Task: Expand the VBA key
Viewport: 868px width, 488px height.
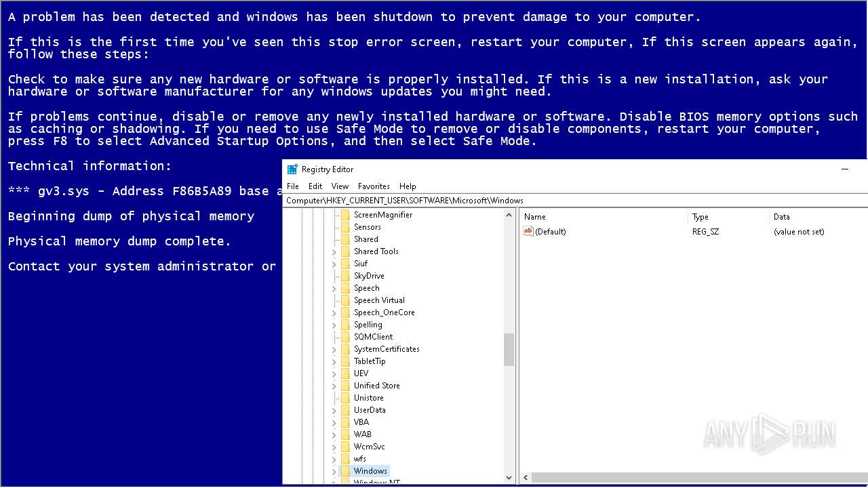Action: pos(334,422)
